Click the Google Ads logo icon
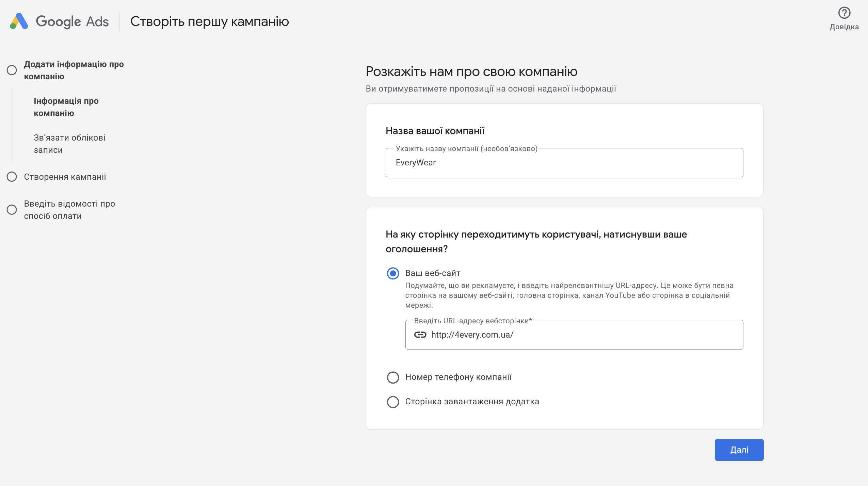Image resolution: width=868 pixels, height=486 pixels. [x=19, y=21]
